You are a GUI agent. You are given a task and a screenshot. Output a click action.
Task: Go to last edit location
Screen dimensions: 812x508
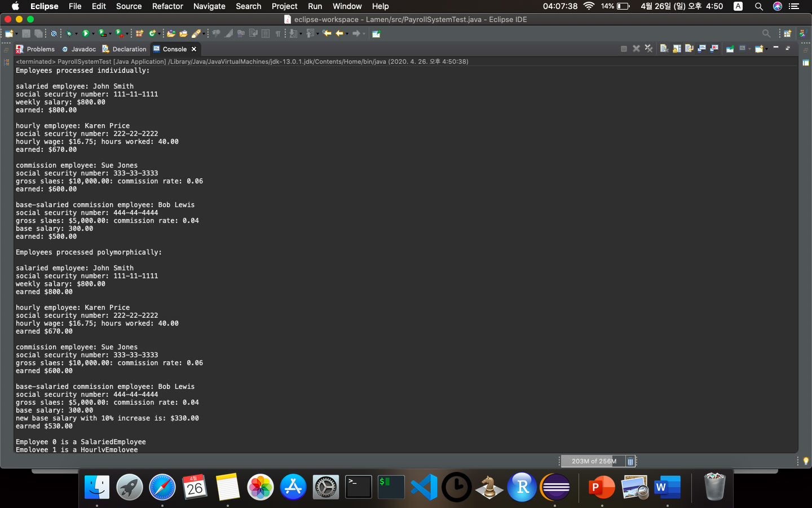tap(327, 33)
